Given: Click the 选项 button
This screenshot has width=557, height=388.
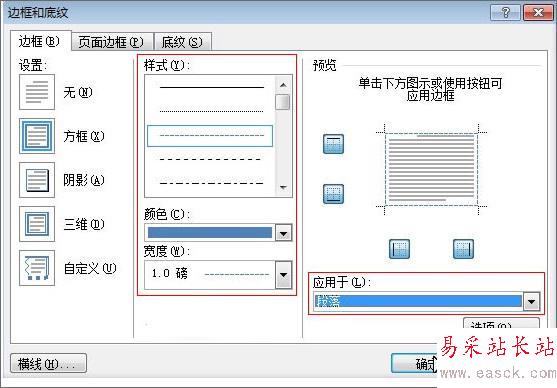Looking at the screenshot, I should 501,323.
